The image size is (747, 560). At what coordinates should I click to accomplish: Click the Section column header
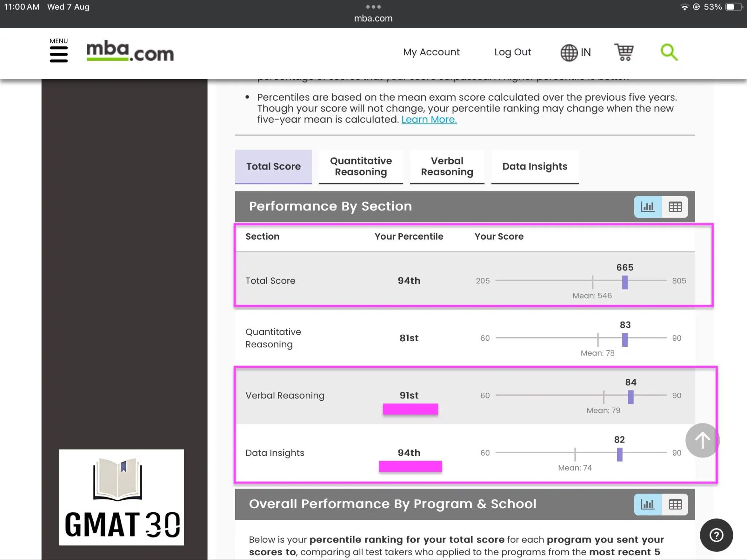262,237
